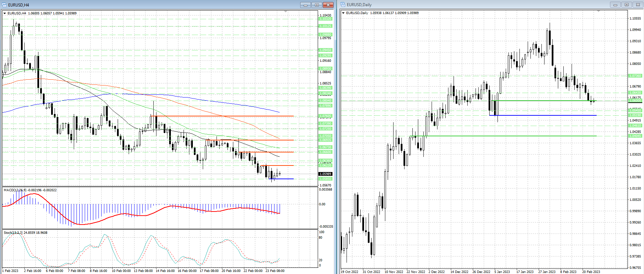Click the 1.10430 price label on H4 axis
Image resolution: width=644 pixels, height=274 pixels.
(x=326, y=15)
